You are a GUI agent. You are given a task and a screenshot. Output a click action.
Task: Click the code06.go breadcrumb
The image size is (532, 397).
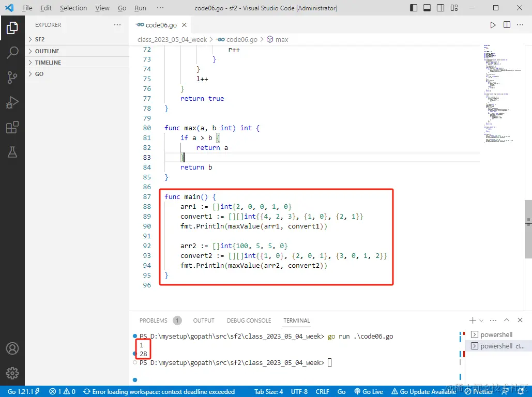[x=237, y=39]
